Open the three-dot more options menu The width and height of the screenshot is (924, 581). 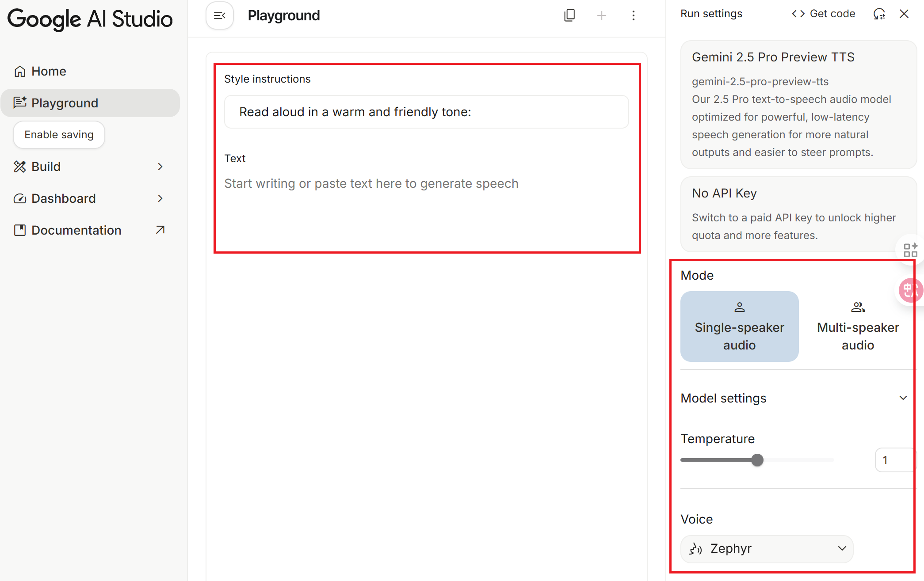point(633,16)
